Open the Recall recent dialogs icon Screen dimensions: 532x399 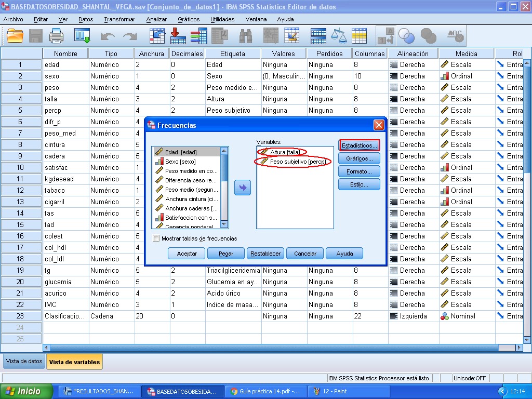(82, 36)
